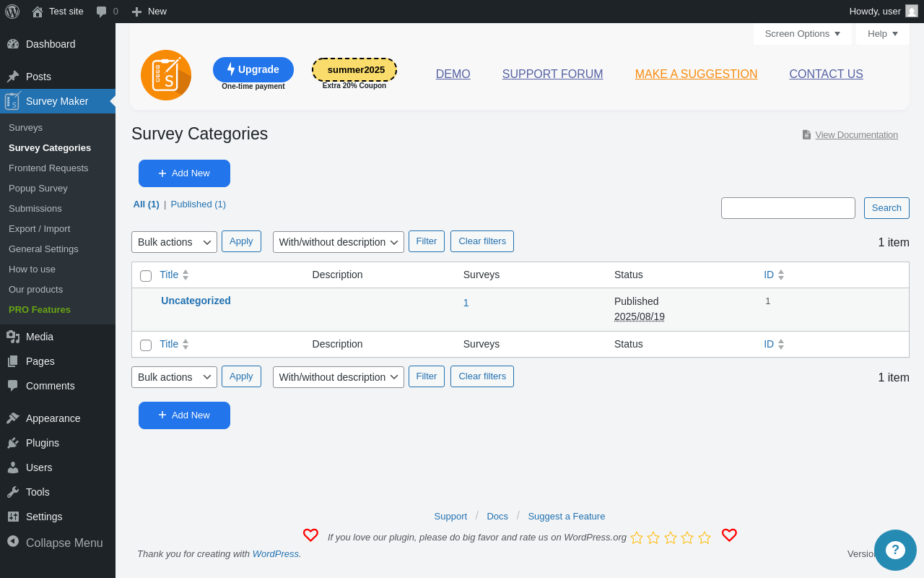Click the top Add New button
The image size is (924, 578).
184,173
